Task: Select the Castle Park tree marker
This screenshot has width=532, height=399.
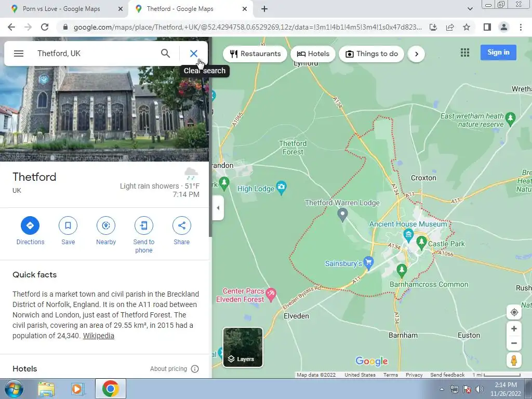Action: pyautogui.click(x=421, y=243)
